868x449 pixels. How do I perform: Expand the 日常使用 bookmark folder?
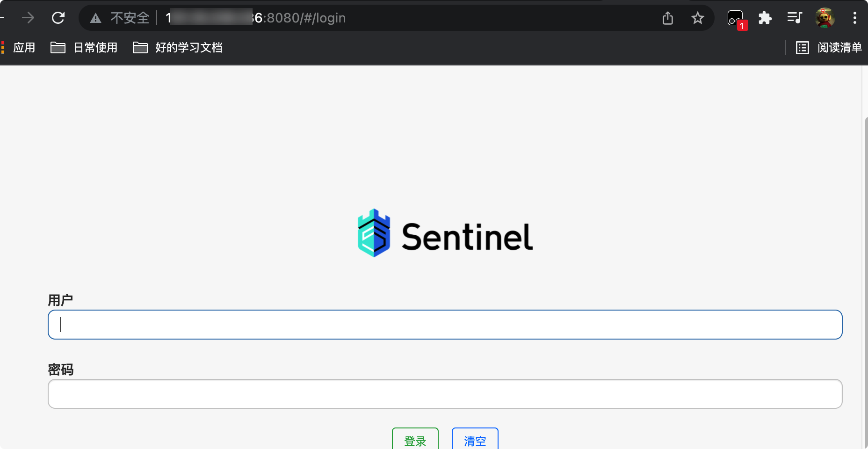[84, 48]
